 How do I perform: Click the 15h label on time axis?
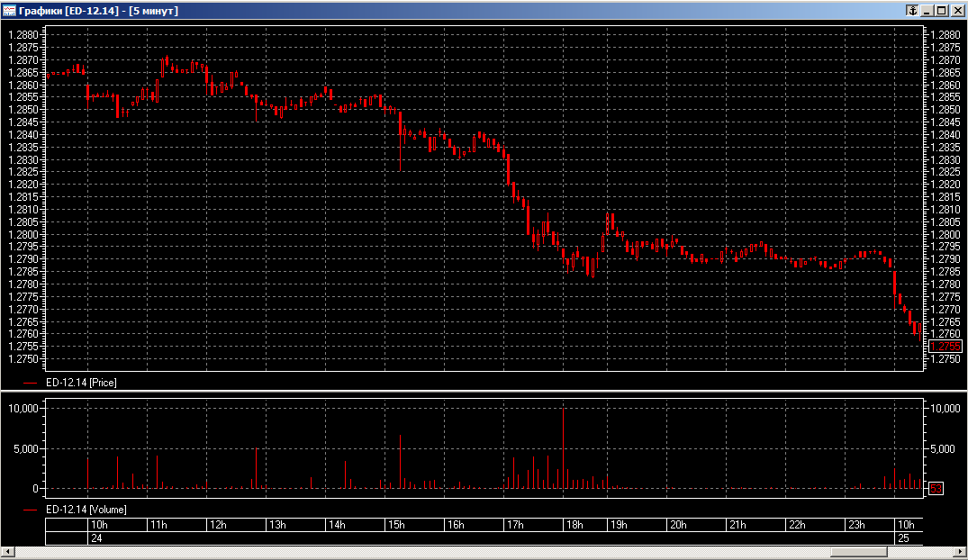pyautogui.click(x=395, y=525)
